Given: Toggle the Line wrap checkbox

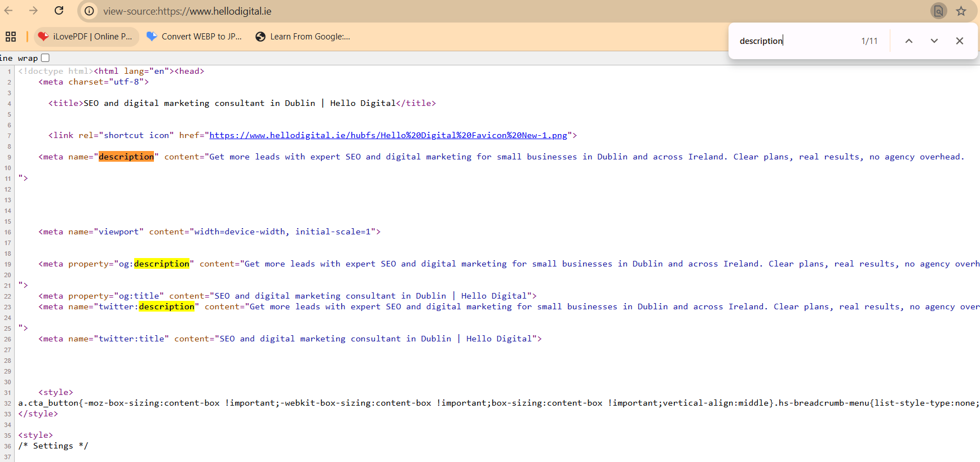Looking at the screenshot, I should coord(46,57).
